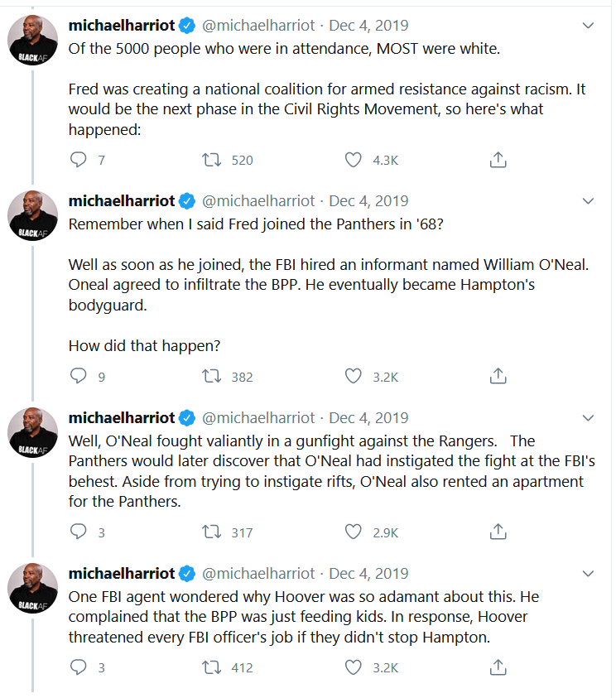Viewport: 616px width, 698px height.
Task: Open the Dec 4, 2019 timestamp on the Hoover tweet
Action: (x=368, y=574)
